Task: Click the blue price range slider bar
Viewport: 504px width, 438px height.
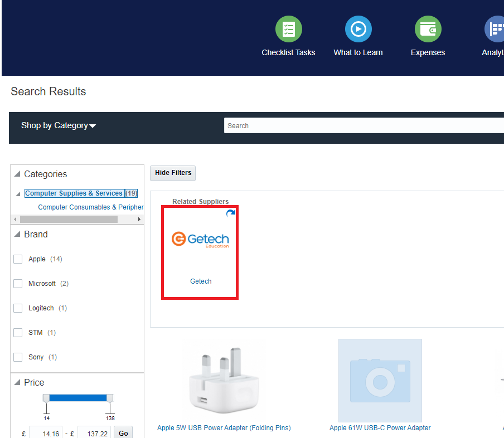Action: point(78,398)
